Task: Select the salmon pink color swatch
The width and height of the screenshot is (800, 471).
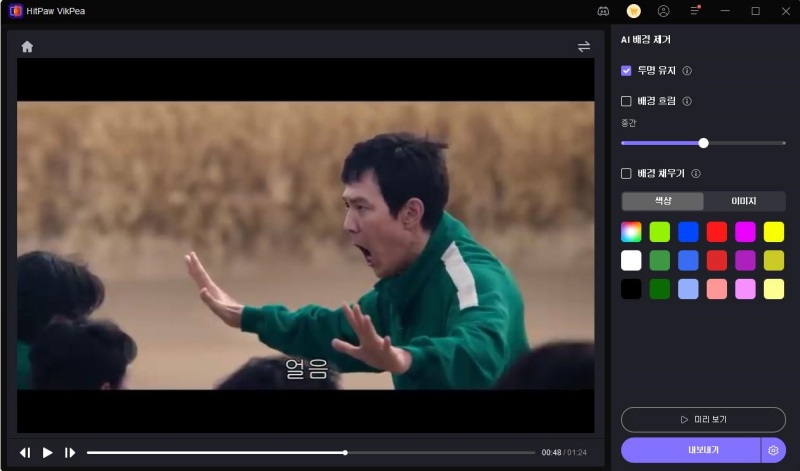Action: pos(717,289)
